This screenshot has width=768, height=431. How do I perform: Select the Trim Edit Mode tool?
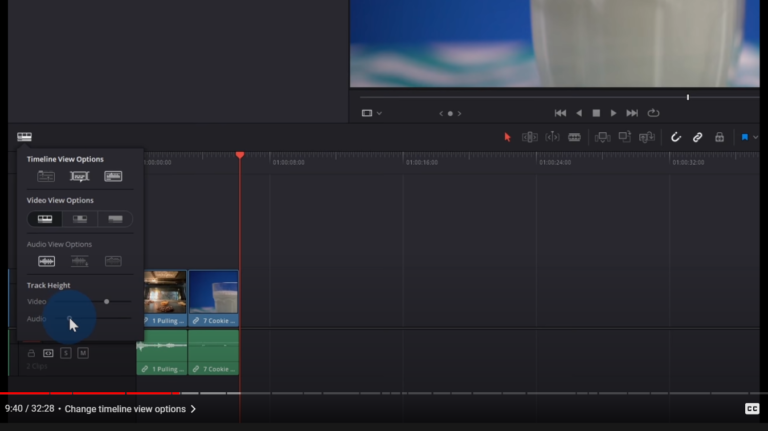tap(529, 137)
